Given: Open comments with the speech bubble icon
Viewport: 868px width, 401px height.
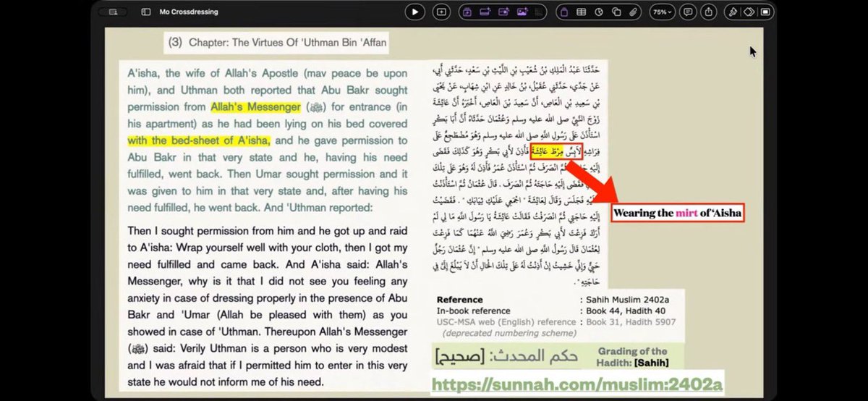Looking at the screenshot, I should pos(689,12).
